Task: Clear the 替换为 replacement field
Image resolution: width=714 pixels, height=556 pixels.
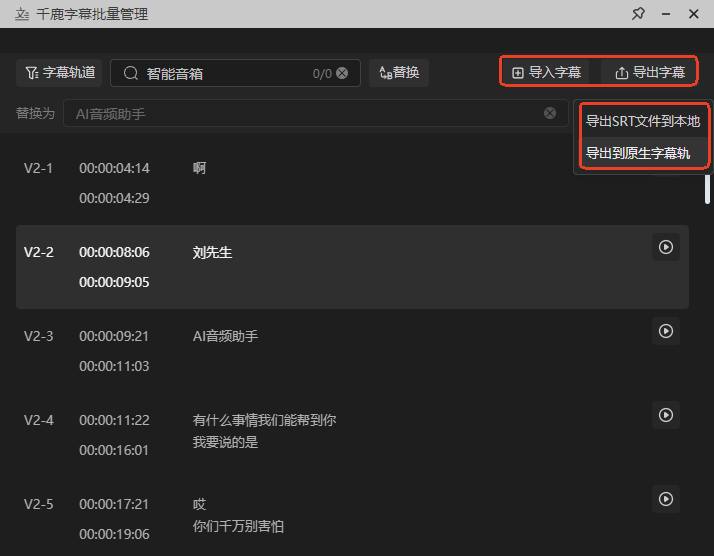Action: pos(550,113)
